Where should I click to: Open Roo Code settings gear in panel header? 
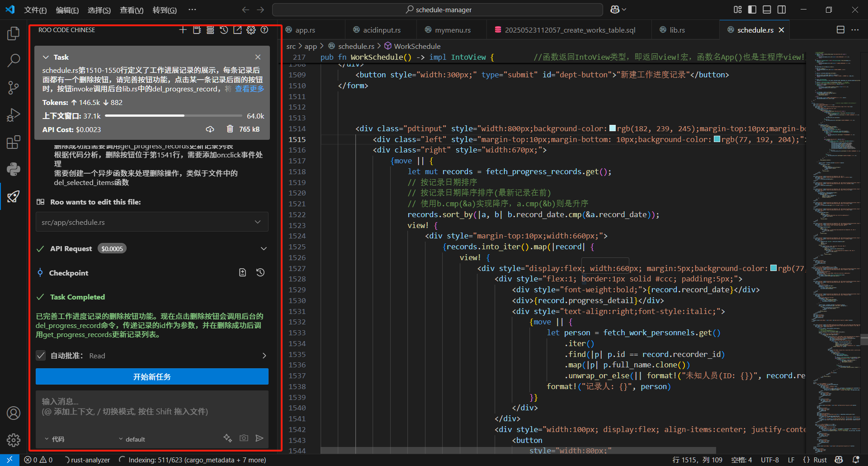251,30
